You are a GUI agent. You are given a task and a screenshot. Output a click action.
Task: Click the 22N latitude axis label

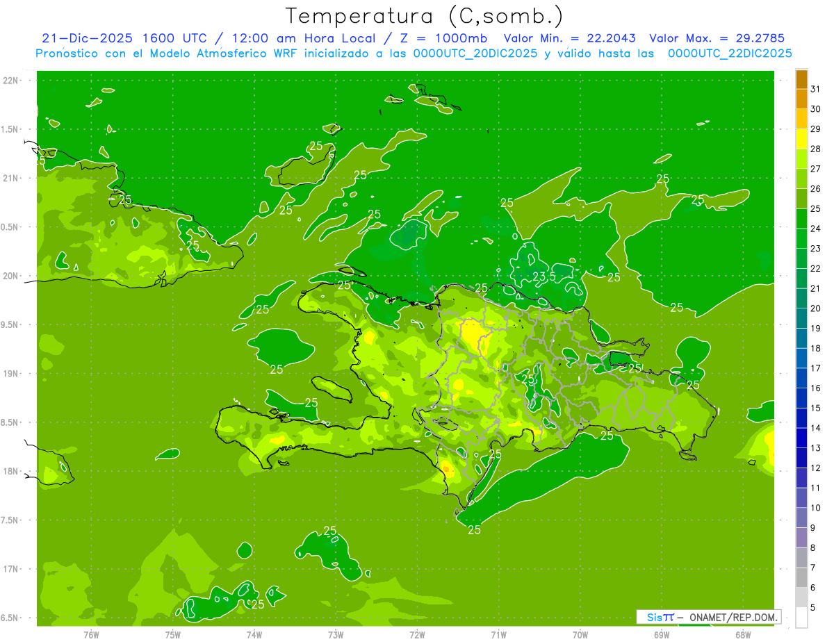[x=10, y=81]
